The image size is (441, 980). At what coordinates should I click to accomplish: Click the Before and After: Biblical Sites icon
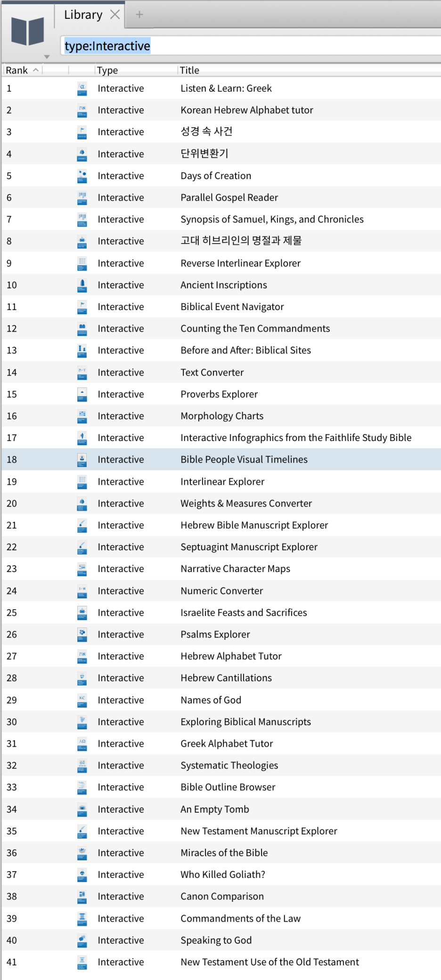point(82,350)
